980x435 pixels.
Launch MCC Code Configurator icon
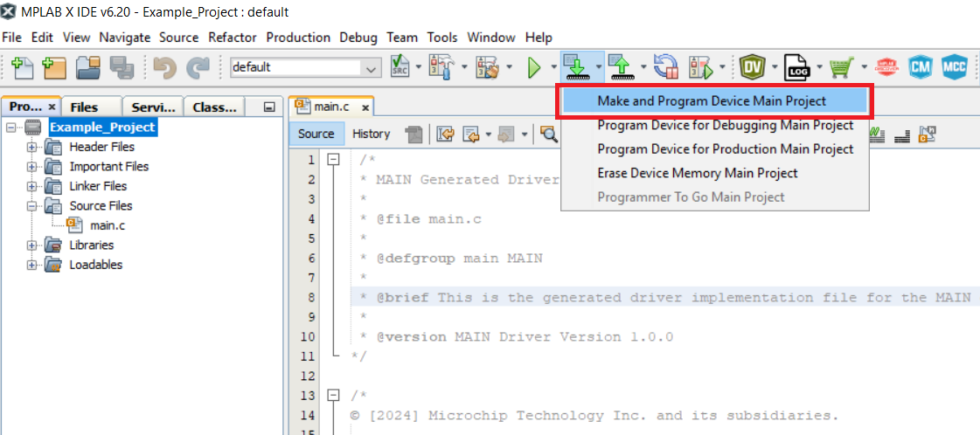point(955,66)
